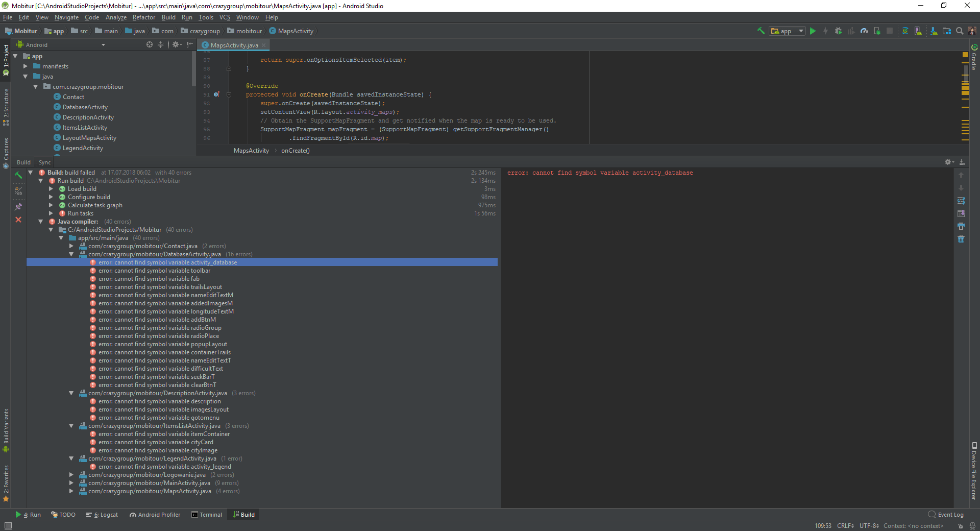This screenshot has height=531, width=980.
Task: Open Logcat from the bottom bar
Action: click(x=106, y=515)
